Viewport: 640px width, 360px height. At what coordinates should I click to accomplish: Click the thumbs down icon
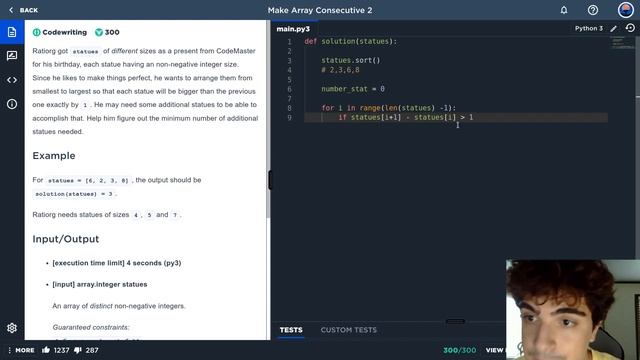[x=78, y=350]
